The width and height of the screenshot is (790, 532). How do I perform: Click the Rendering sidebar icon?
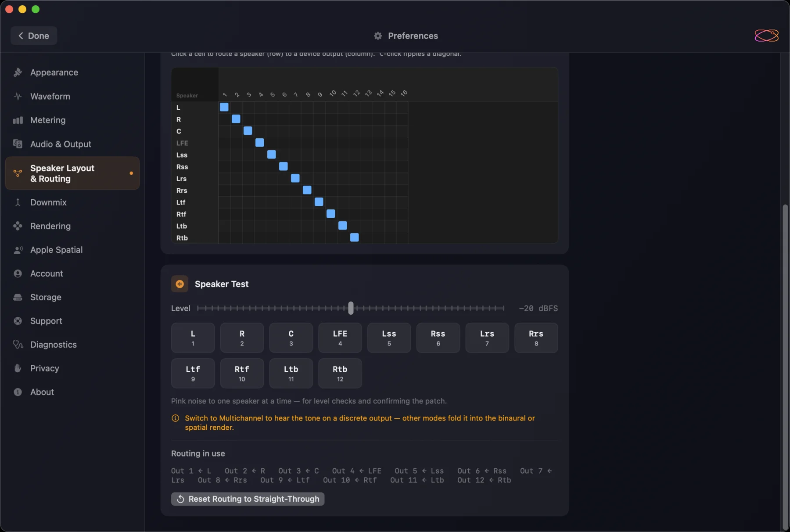pyautogui.click(x=18, y=226)
